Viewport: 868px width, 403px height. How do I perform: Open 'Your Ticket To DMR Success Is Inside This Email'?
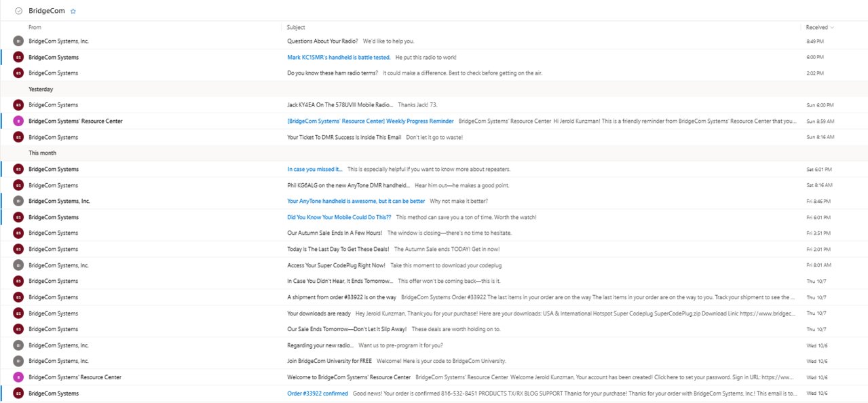pos(344,137)
